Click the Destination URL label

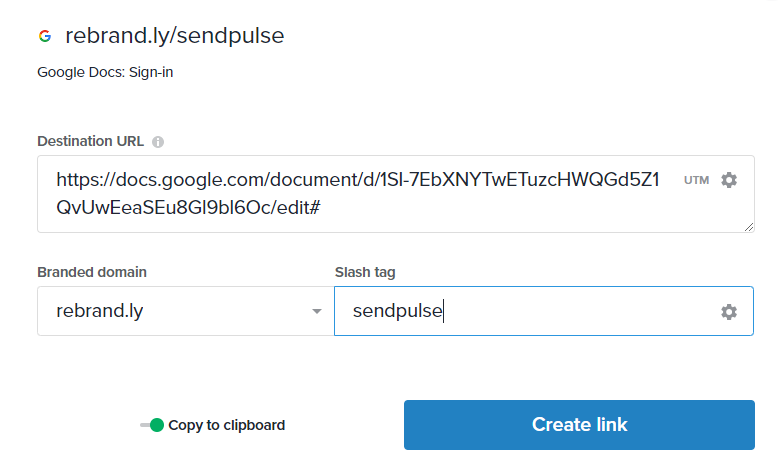[90, 141]
